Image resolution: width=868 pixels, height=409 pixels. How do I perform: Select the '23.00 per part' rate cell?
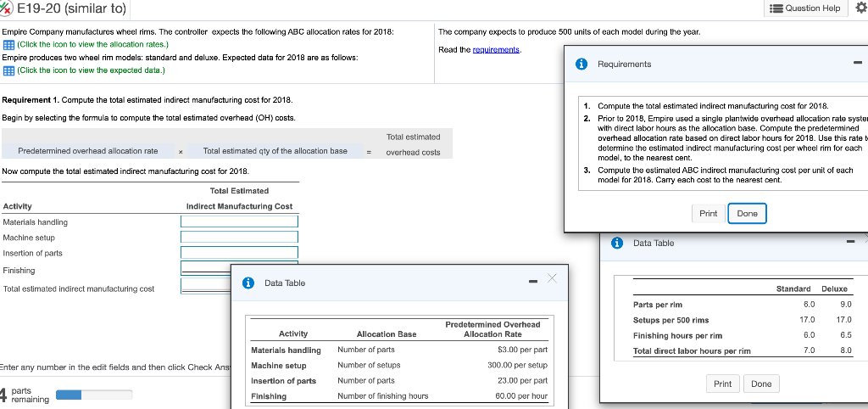[x=522, y=381]
